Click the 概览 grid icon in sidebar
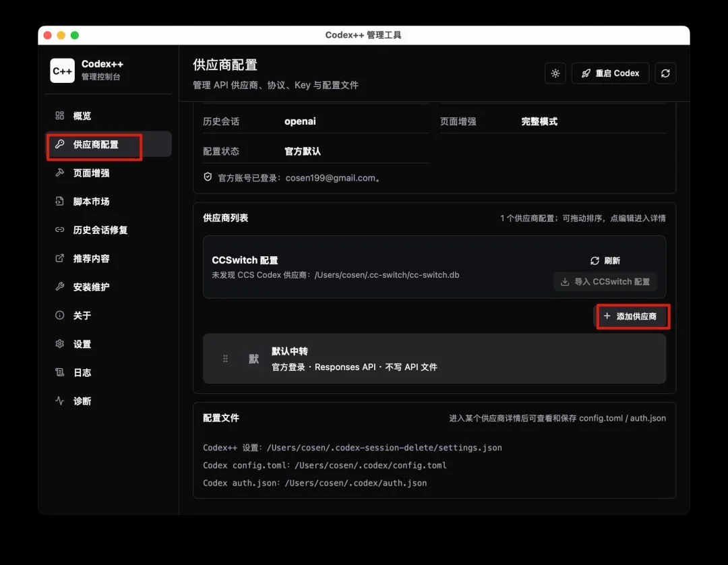728x565 pixels. [59, 115]
